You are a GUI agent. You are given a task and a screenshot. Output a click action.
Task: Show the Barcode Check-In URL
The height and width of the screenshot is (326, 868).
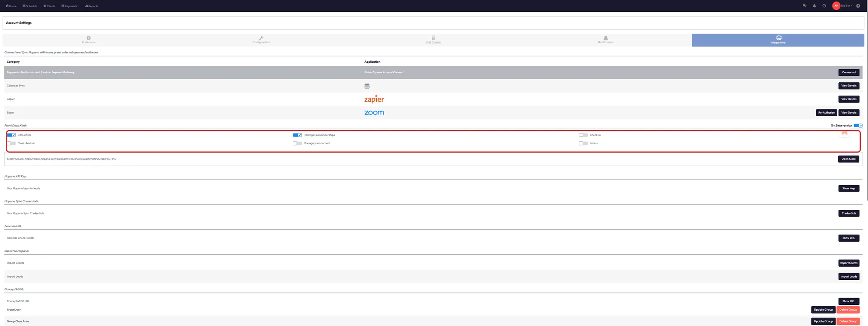click(849, 238)
